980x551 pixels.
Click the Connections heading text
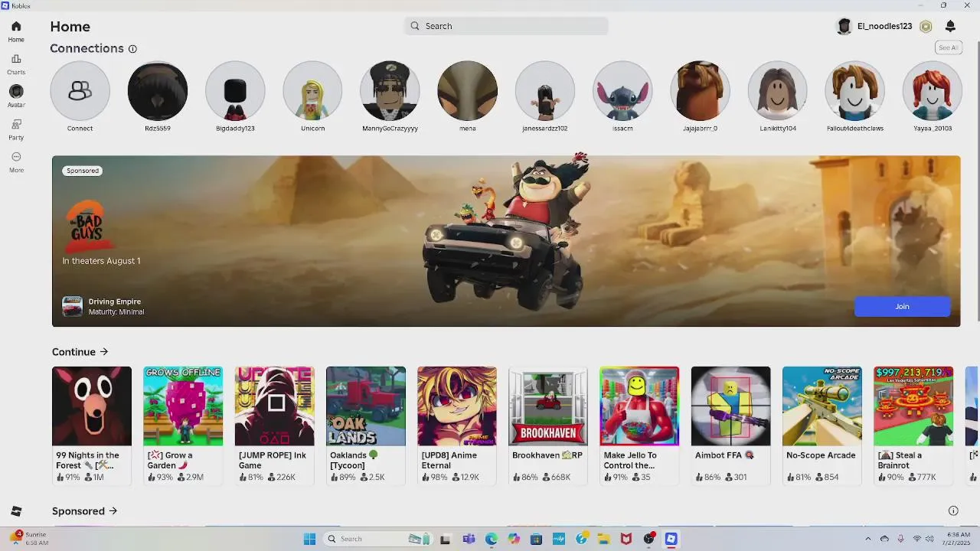[87, 48]
